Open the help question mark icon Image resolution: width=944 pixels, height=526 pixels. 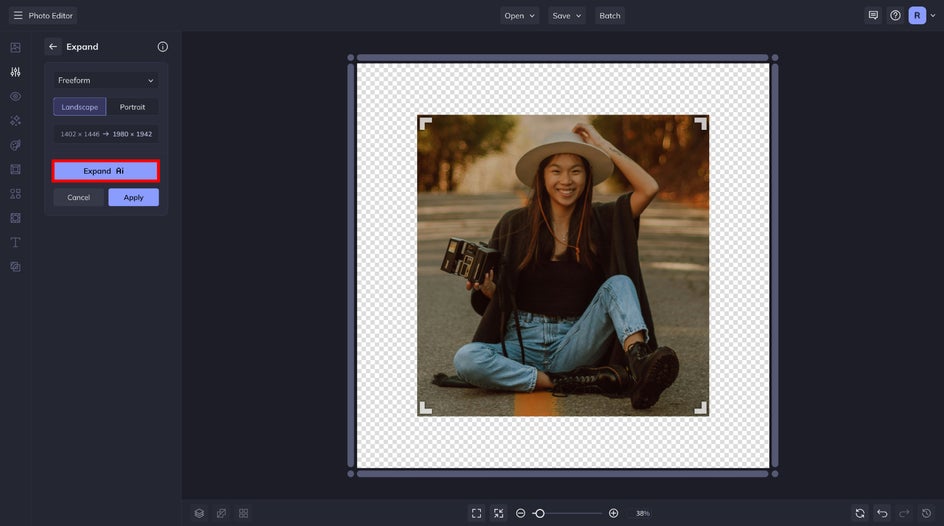(895, 16)
